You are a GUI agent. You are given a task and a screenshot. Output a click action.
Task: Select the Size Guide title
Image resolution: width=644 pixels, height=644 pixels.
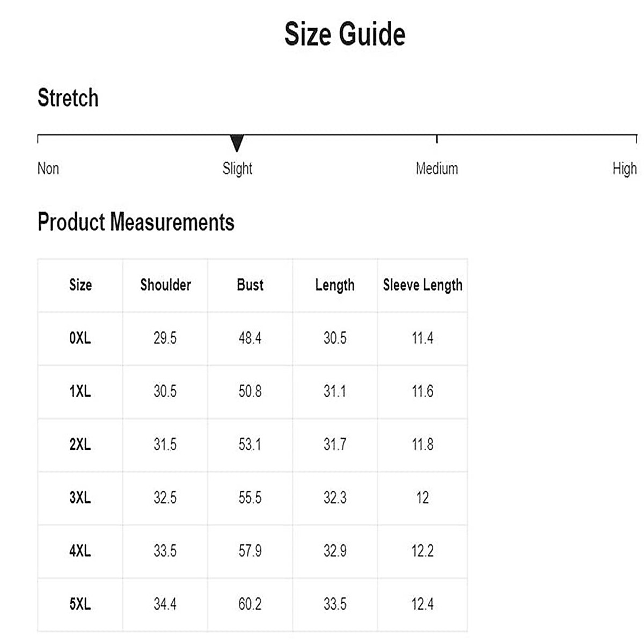point(345,34)
